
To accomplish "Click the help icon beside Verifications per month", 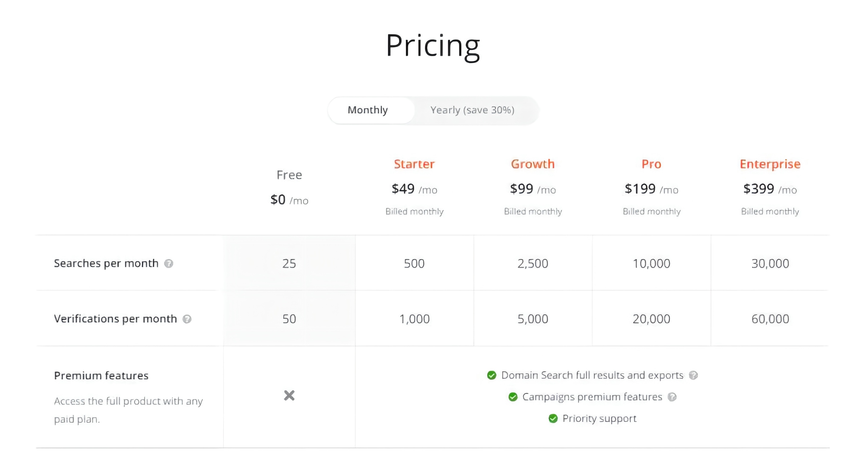I will (x=187, y=319).
